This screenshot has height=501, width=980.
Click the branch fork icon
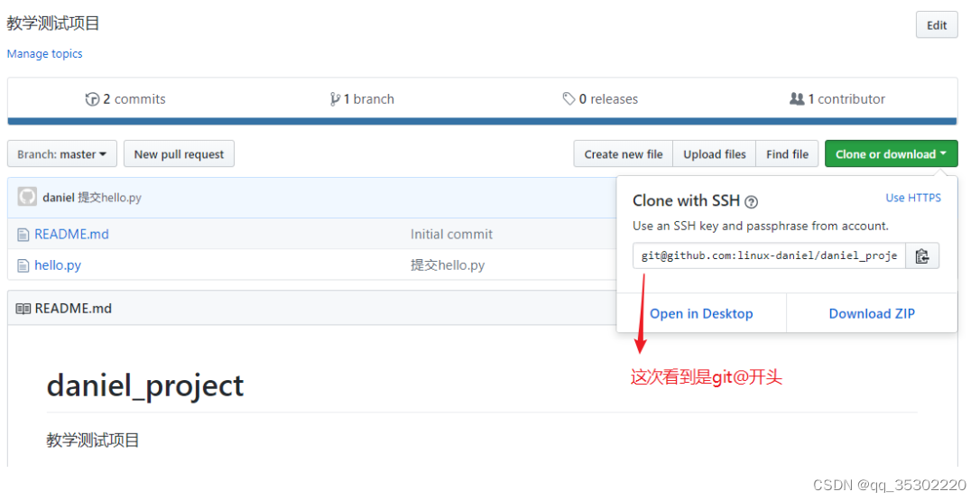(x=335, y=98)
